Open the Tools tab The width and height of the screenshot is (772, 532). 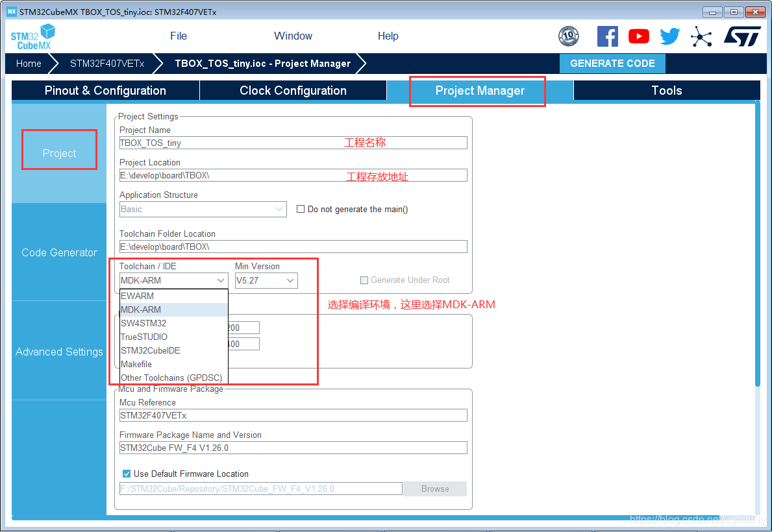(667, 91)
